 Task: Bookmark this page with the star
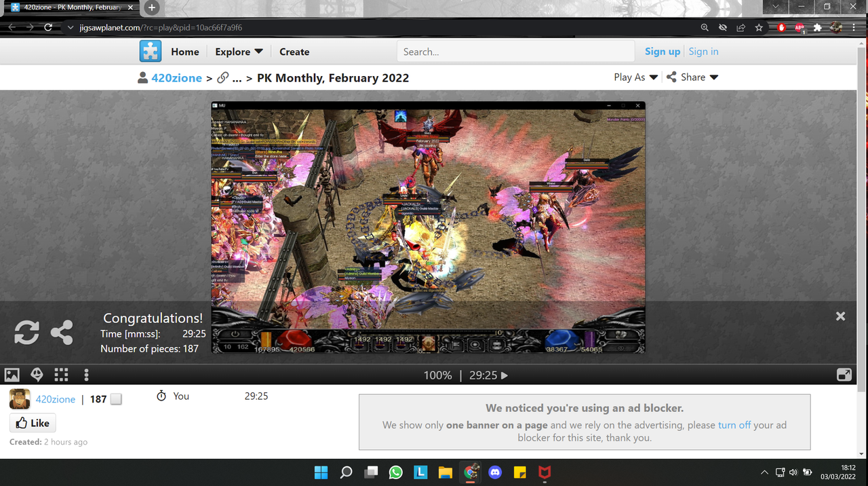pos(759,28)
